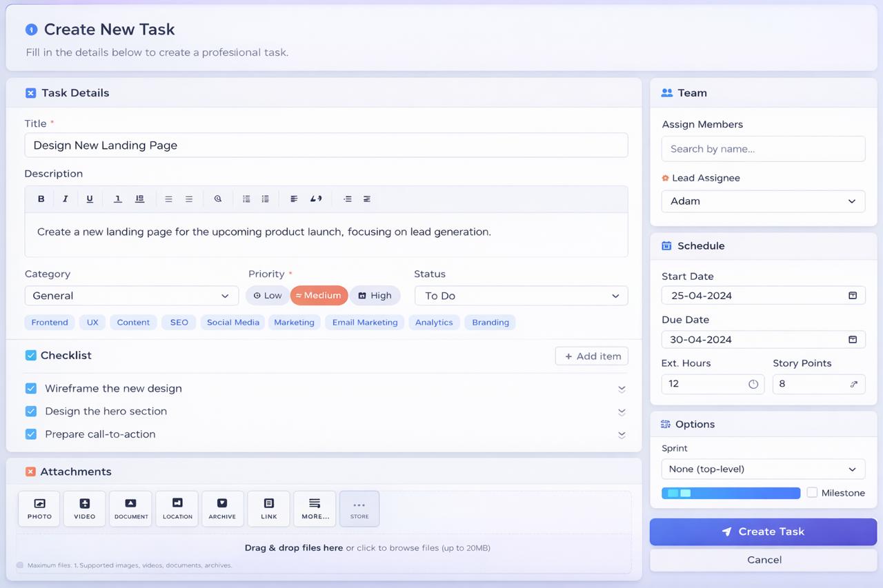Screen dimensions: 883x588
Task: Click the 'Search by name...' members field
Action: point(764,149)
